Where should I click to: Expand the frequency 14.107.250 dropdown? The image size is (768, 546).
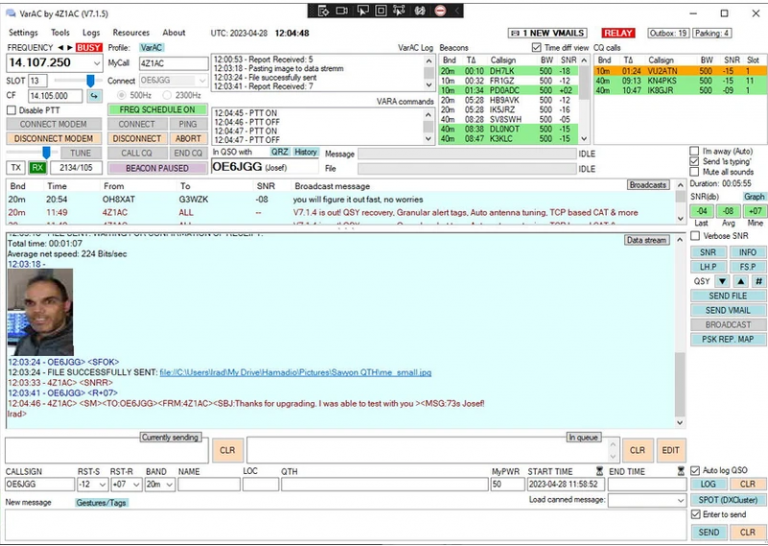pyautogui.click(x=95, y=63)
